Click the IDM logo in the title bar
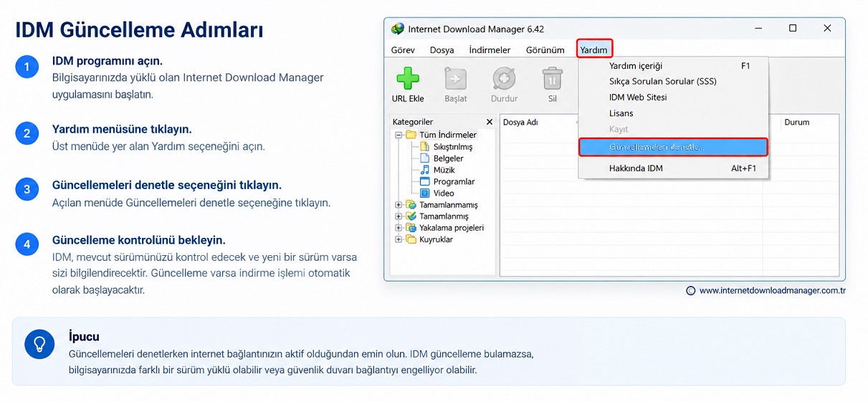This screenshot has width=868, height=402. pyautogui.click(x=398, y=29)
